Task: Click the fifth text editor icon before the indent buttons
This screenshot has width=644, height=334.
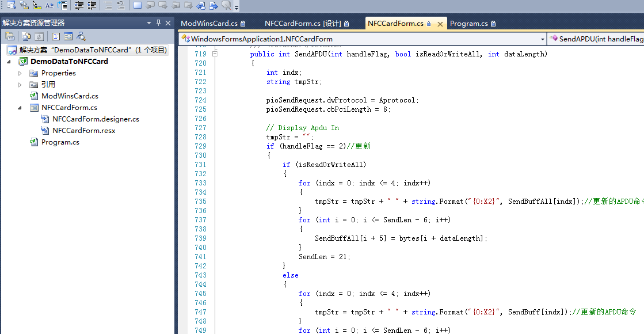Action: (62, 5)
